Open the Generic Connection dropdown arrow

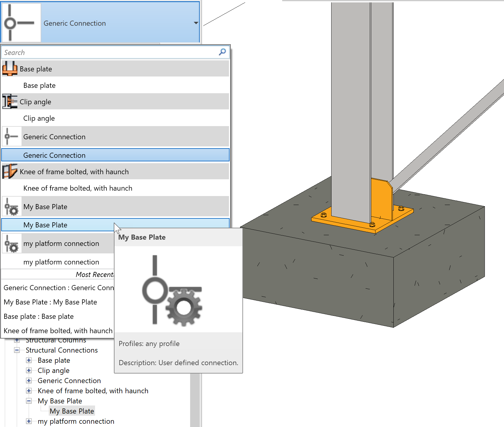coord(196,23)
